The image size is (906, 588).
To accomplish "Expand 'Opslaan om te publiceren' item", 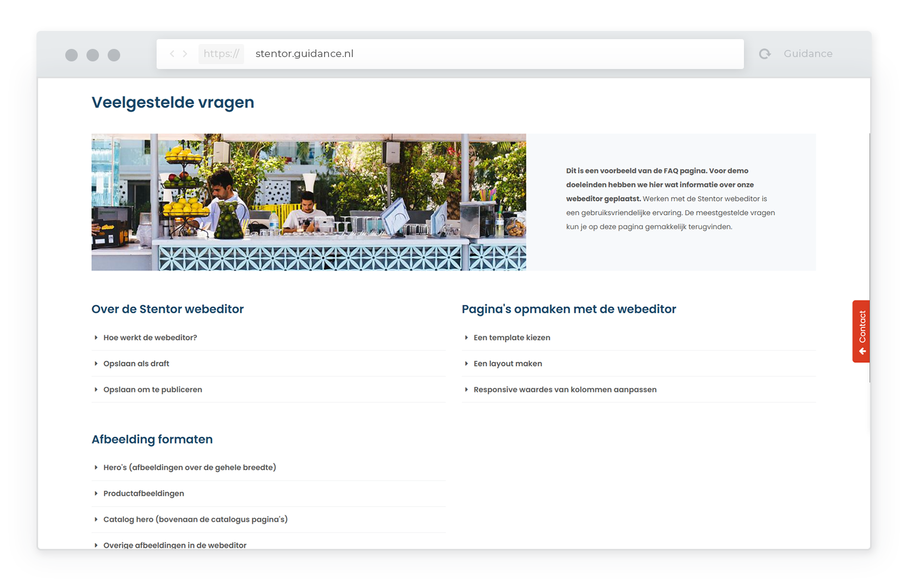I will (x=152, y=390).
